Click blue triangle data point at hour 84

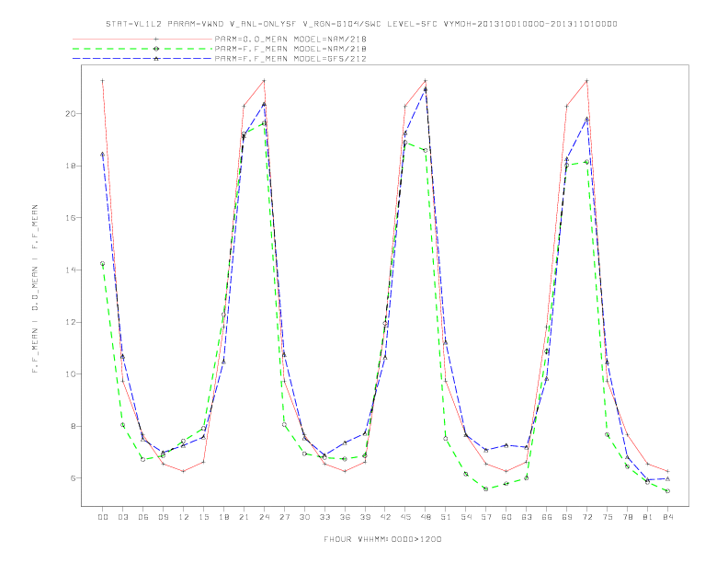click(668, 478)
